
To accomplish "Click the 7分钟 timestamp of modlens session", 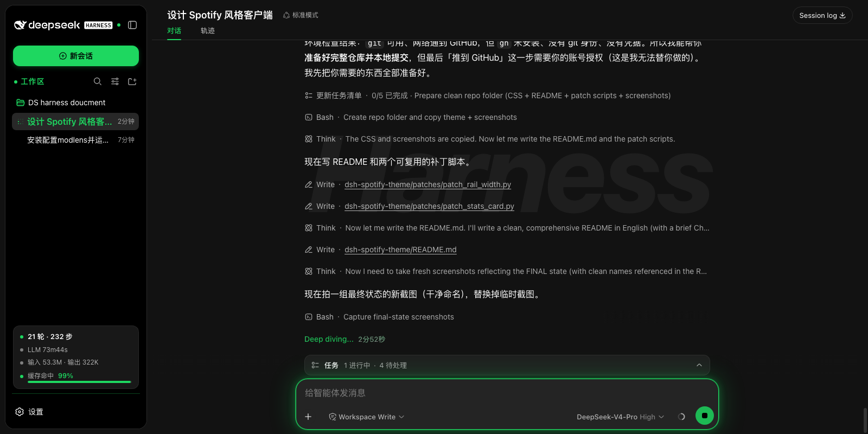I will (x=126, y=140).
